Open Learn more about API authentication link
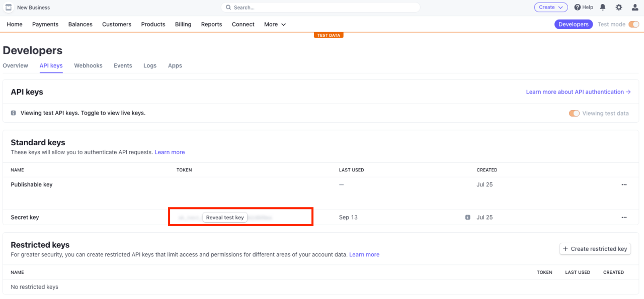This screenshot has width=644, height=299. pos(579,92)
